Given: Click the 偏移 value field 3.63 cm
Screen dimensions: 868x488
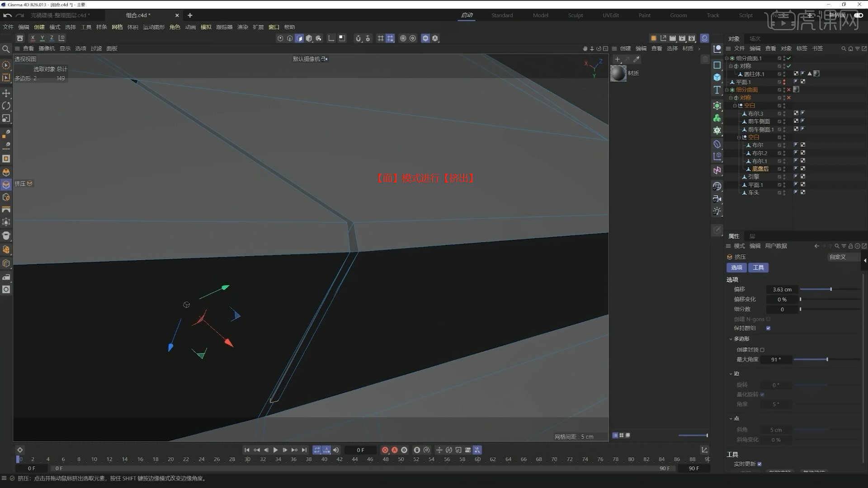Looking at the screenshot, I should 782,290.
